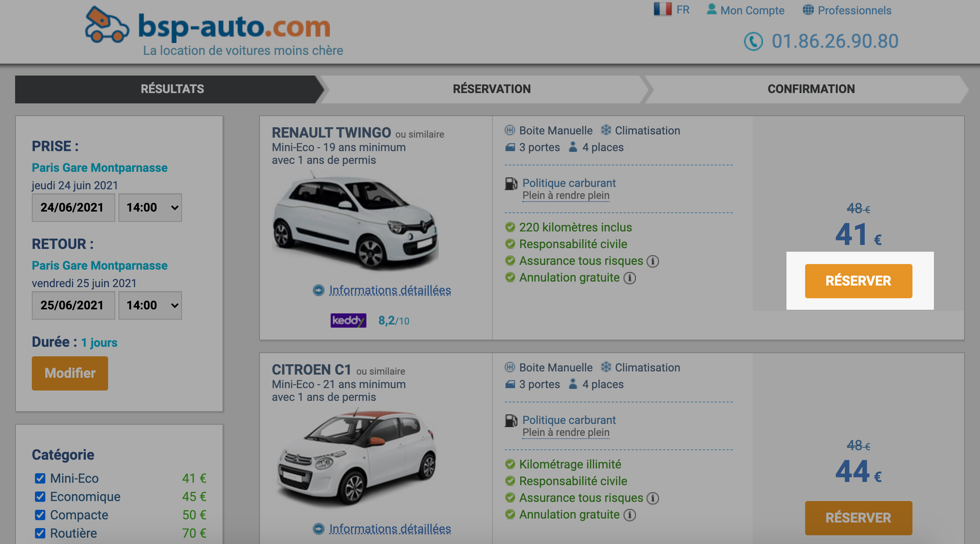Click the pickup date field 24/06/2021
980x544 pixels.
click(73, 208)
